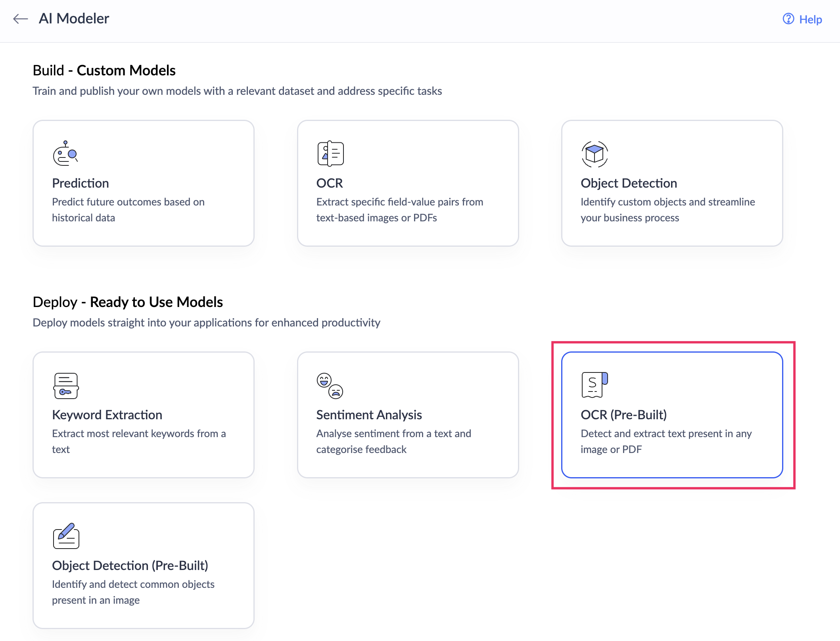Select Object Detection (Pre-Built) title

pyautogui.click(x=130, y=566)
